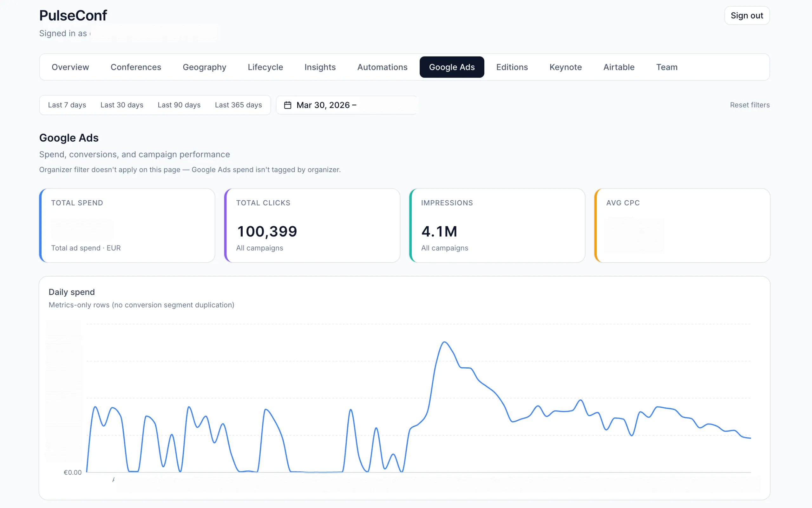Click the €0.00 axis label
This screenshot has width=812, height=508.
[72, 472]
